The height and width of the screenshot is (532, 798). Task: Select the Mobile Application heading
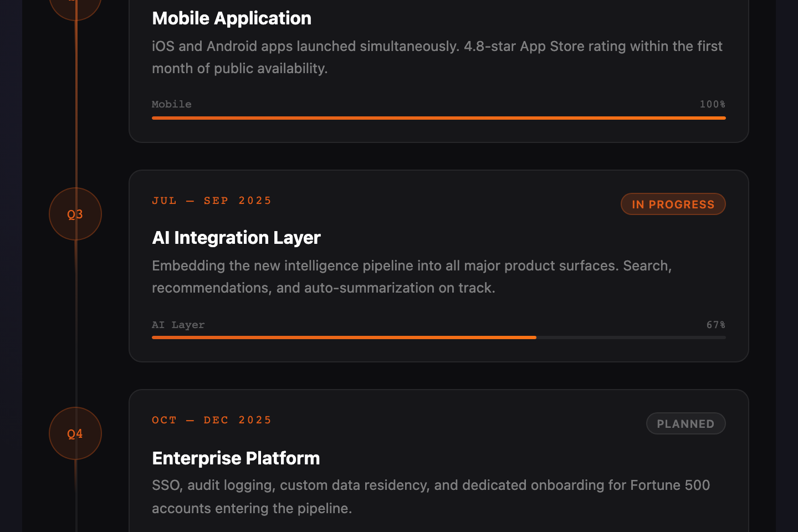point(232,18)
